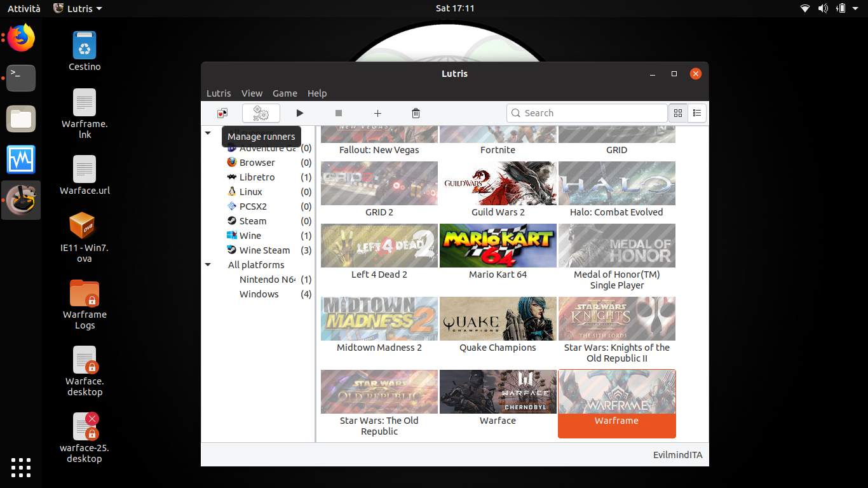Image resolution: width=868 pixels, height=488 pixels.
Task: Select the Warframe.lnk desktop file
Action: pyautogui.click(x=85, y=113)
